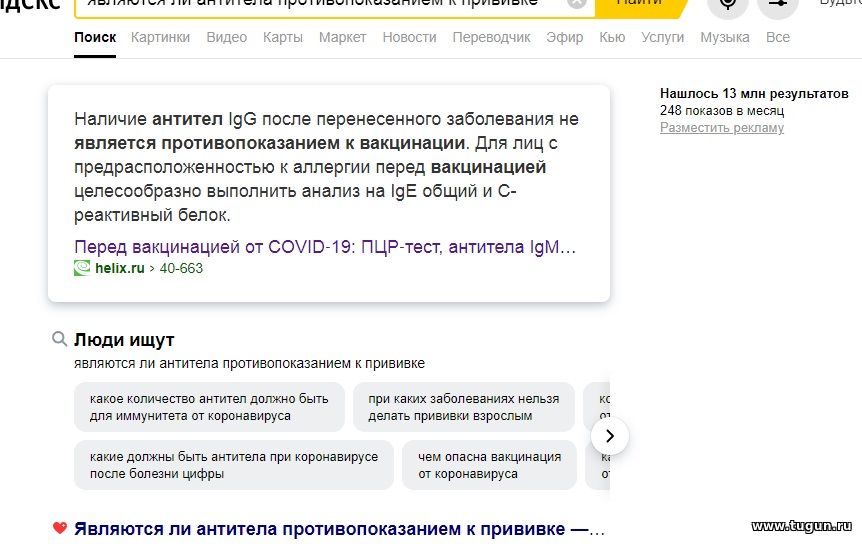
Task: Select suggestion какие должны быть антитела при коронавирусе
Action: pyautogui.click(x=234, y=465)
